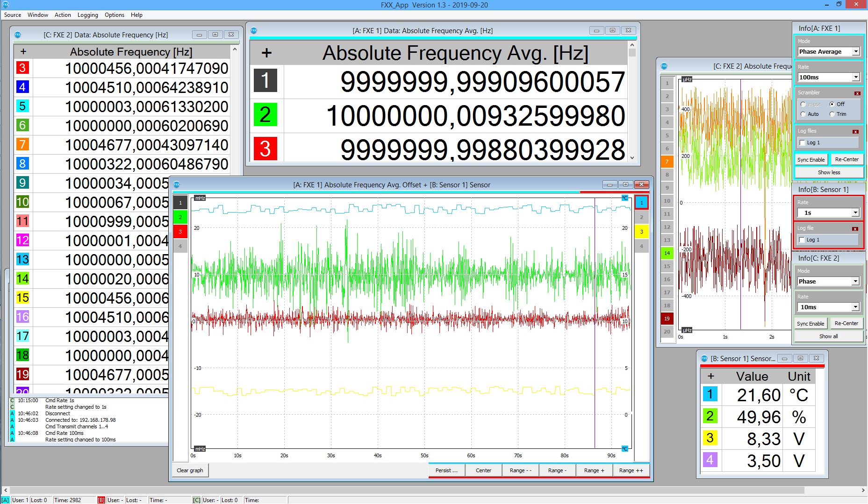
Task: Click channel 4 icon in Sensor value table
Action: [710, 460]
